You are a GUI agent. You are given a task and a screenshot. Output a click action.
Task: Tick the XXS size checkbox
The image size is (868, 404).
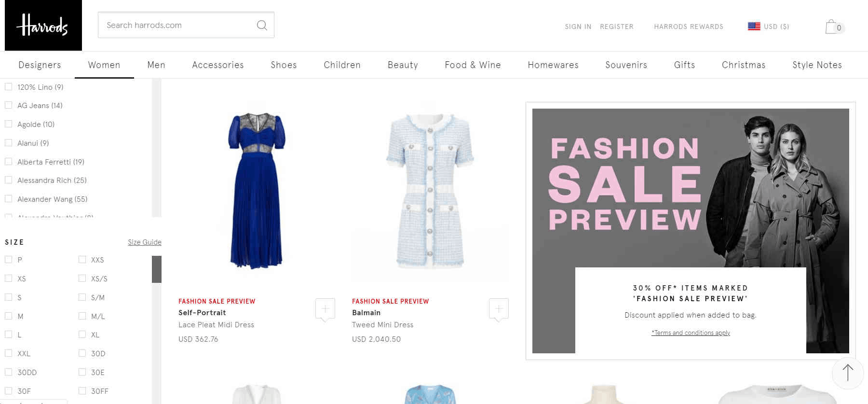click(82, 260)
